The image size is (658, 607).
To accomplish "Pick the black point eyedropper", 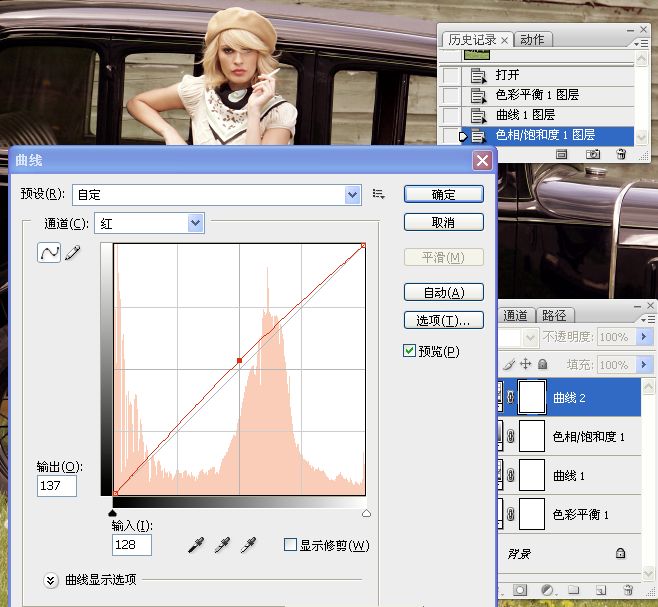I will [x=197, y=544].
